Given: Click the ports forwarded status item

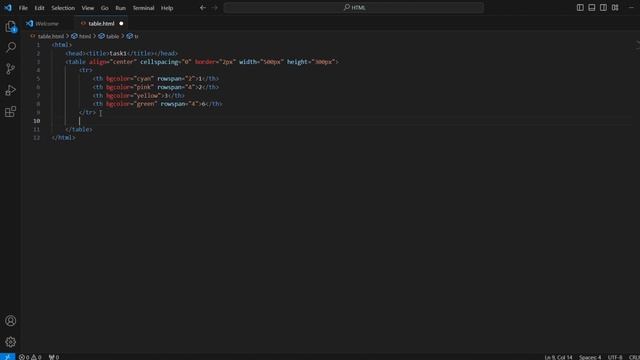Looking at the screenshot, I should 54,357.
